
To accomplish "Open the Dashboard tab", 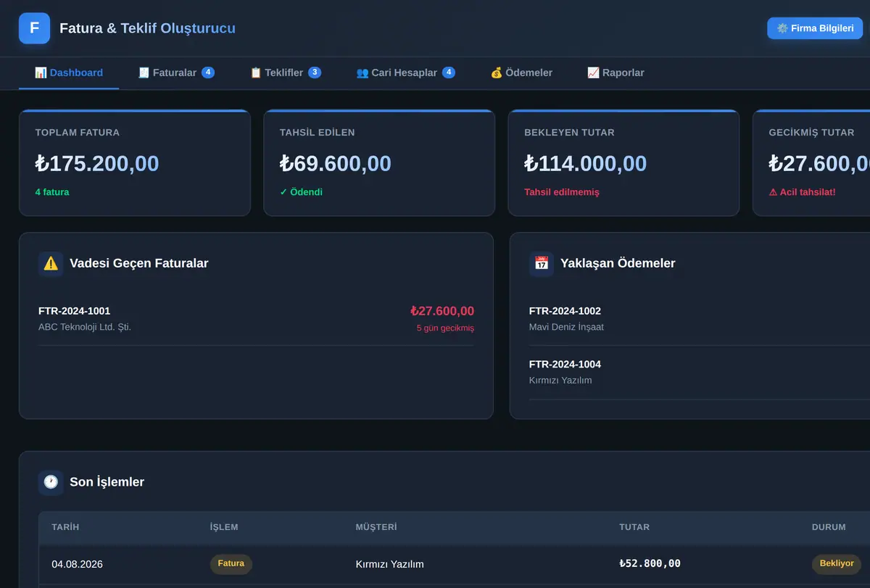I will click(x=69, y=73).
